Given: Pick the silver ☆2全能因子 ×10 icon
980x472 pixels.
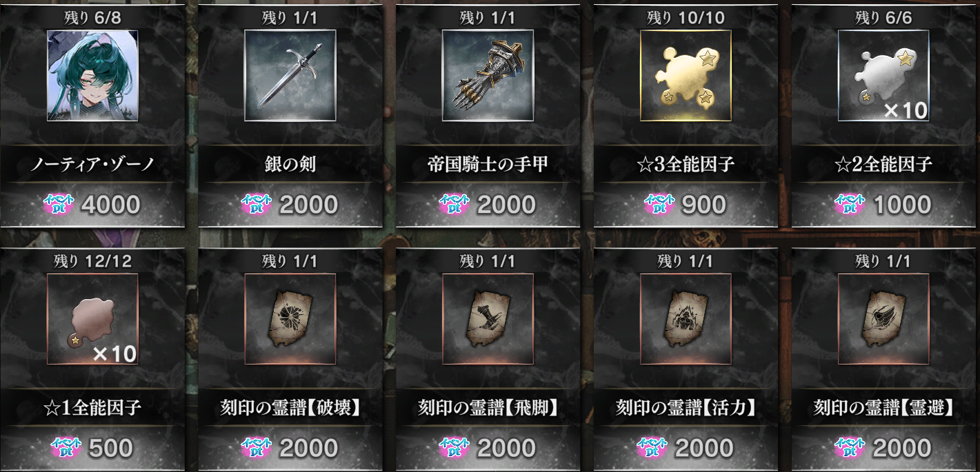Looking at the screenshot, I should click(x=883, y=76).
